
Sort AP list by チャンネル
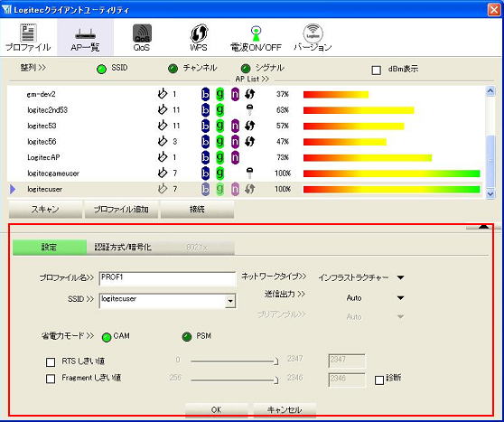tap(173, 69)
